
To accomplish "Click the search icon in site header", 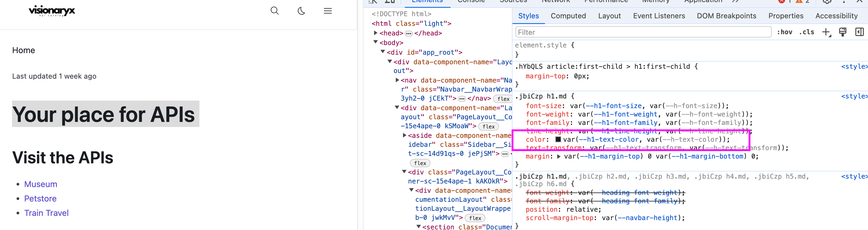I will point(274,11).
